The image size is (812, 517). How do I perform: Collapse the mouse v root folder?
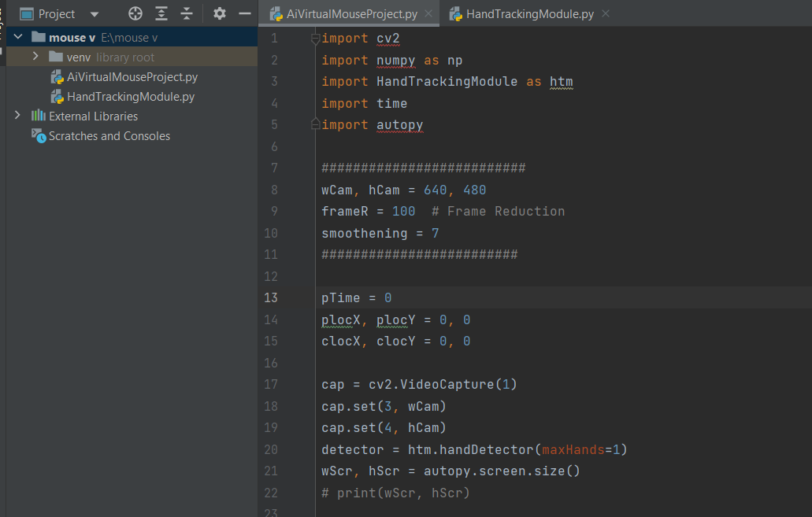coord(18,37)
